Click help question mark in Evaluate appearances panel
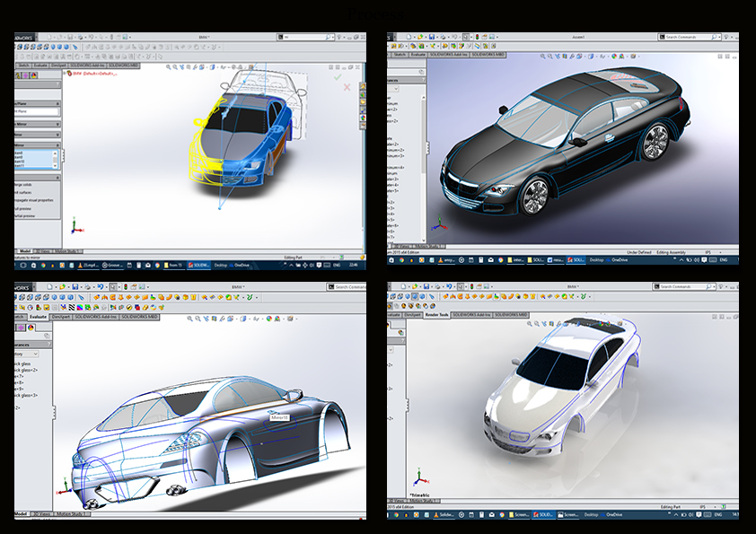This screenshot has width=756, height=534. pyautogui.click(x=48, y=345)
